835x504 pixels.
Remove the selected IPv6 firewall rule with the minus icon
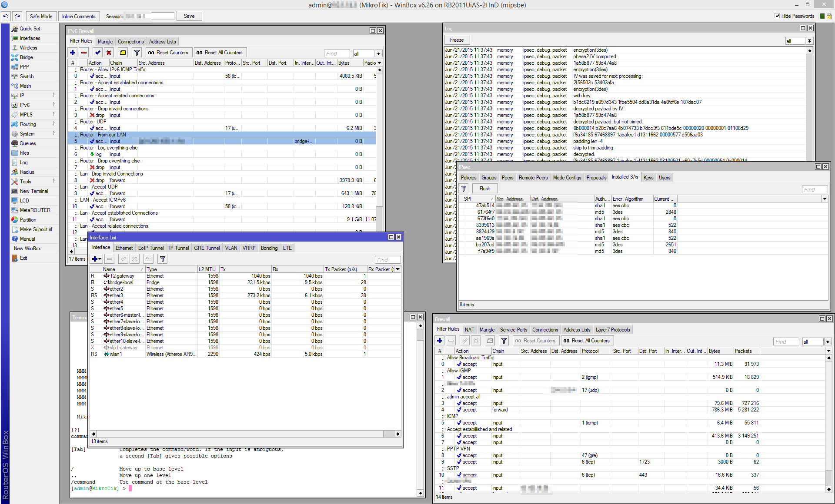pyautogui.click(x=84, y=53)
